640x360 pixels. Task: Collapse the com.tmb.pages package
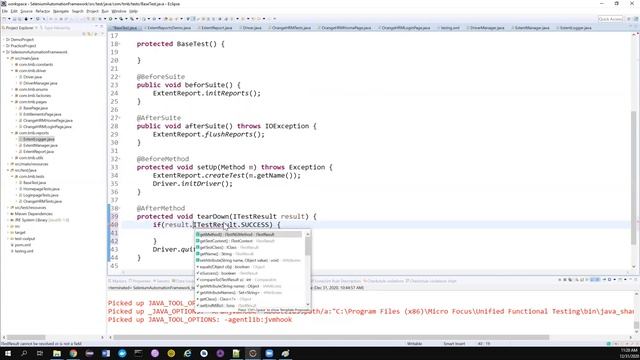12,102
